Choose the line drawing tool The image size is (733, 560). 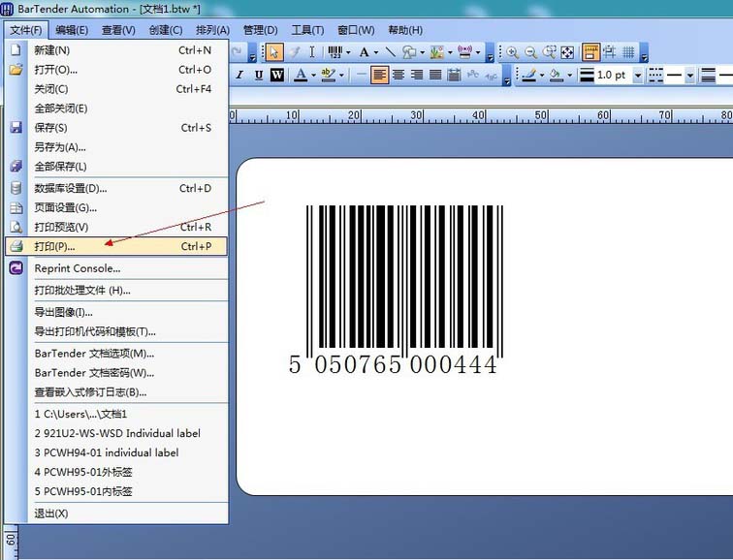pos(390,52)
